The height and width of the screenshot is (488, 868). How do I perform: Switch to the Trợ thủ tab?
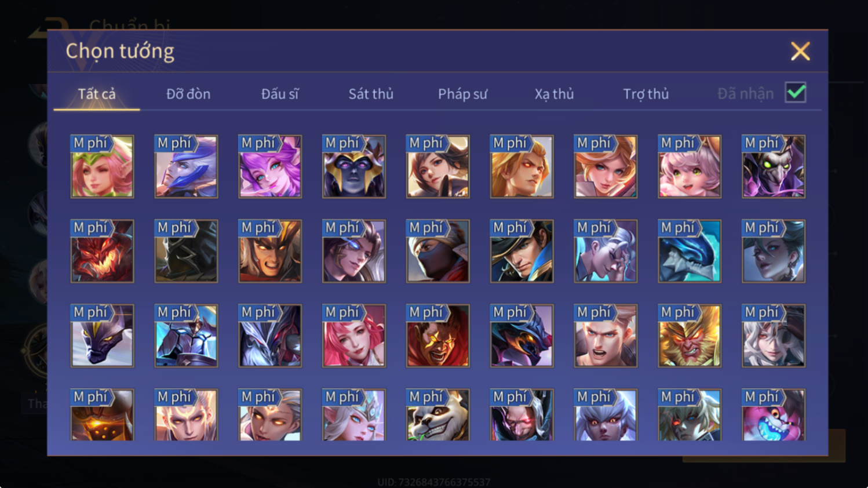click(645, 94)
